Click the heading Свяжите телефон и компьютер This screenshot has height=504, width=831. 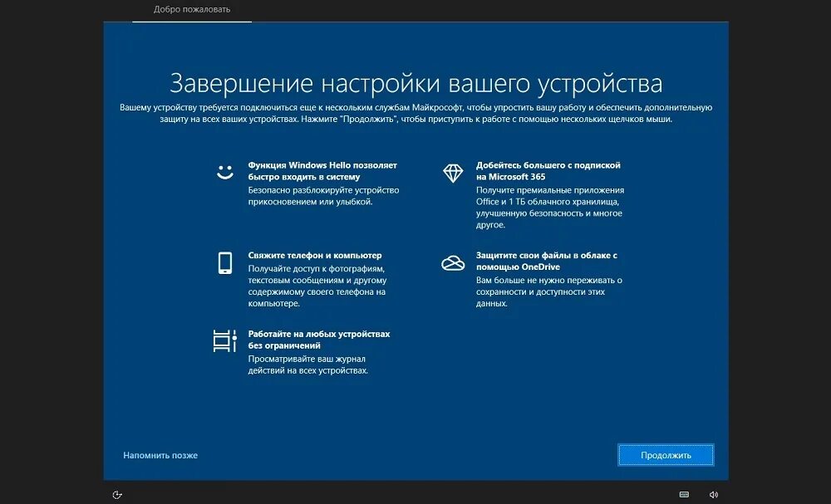click(x=314, y=255)
